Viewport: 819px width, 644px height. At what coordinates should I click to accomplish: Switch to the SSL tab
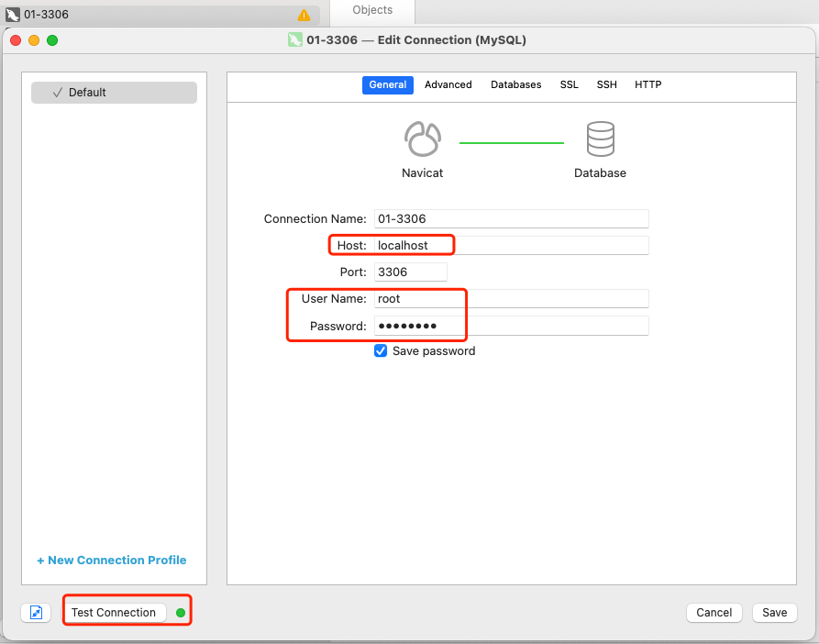(x=570, y=84)
